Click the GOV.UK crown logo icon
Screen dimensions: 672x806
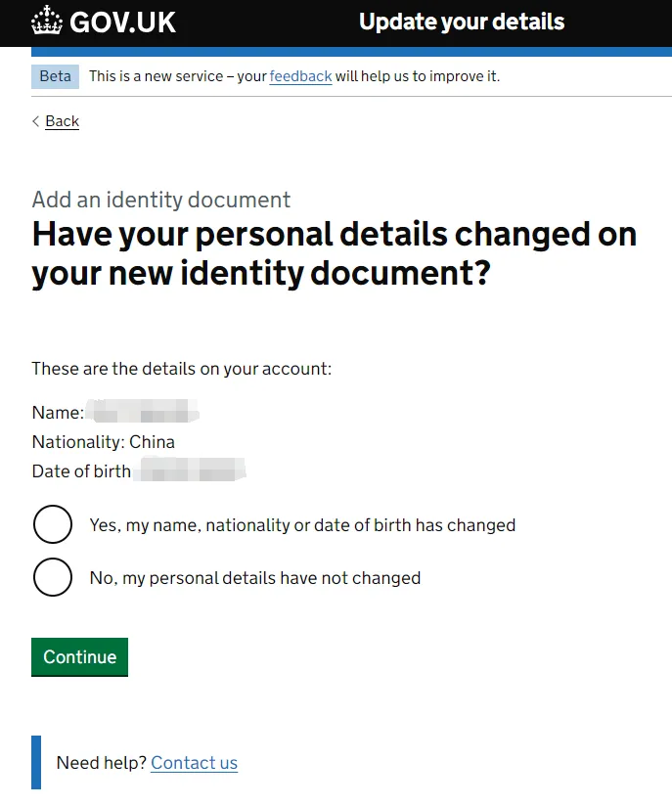47,21
